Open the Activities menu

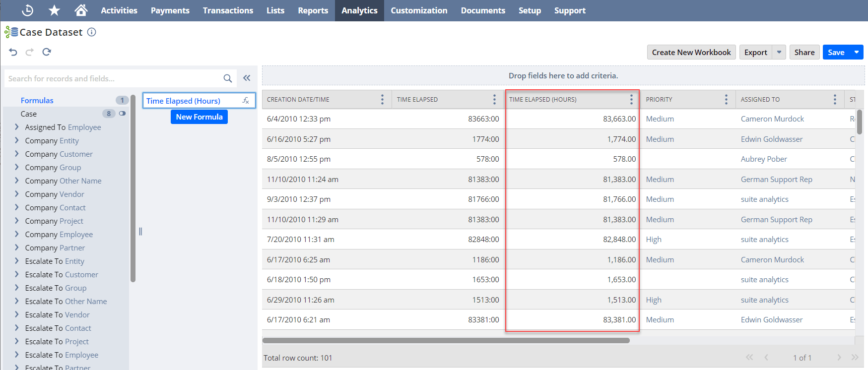pyautogui.click(x=119, y=10)
